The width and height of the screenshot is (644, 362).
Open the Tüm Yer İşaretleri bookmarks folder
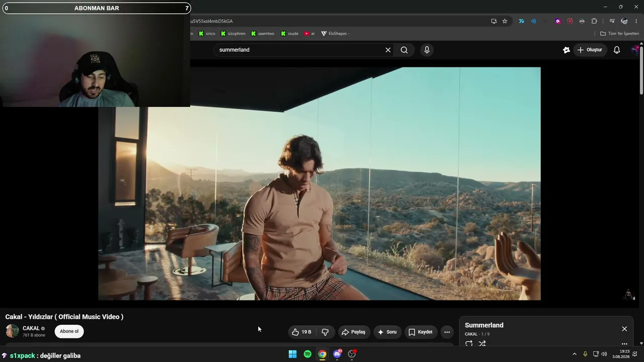tap(619, 34)
